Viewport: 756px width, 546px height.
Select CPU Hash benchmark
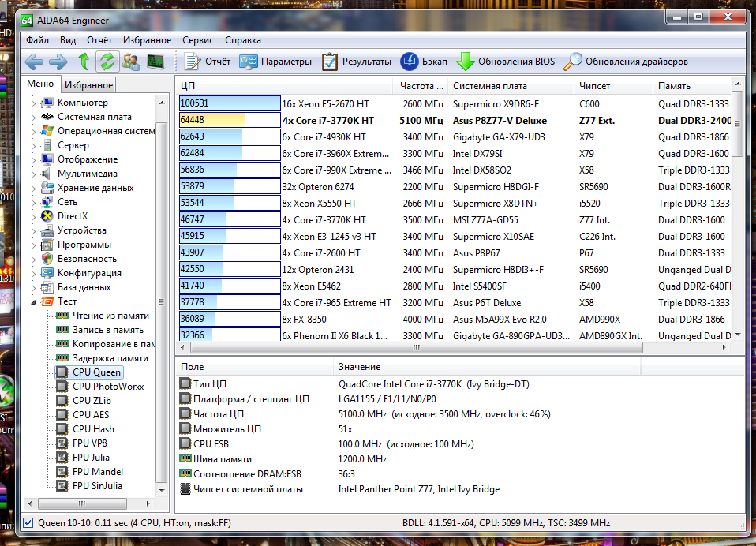[x=85, y=429]
